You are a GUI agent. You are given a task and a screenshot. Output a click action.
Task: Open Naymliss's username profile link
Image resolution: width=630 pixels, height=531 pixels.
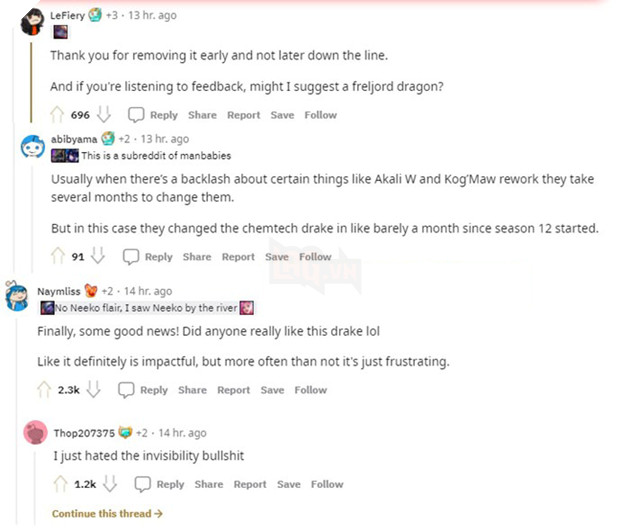point(59,291)
